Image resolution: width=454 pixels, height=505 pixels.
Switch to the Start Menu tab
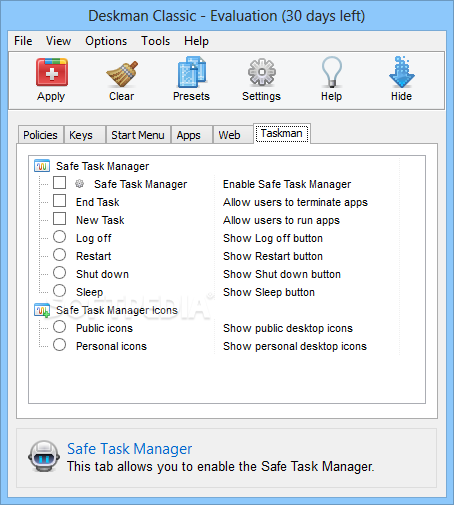pos(138,135)
